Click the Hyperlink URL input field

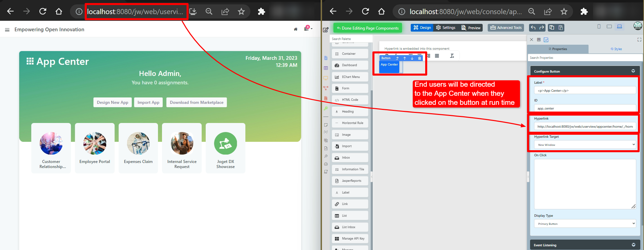(x=585, y=127)
